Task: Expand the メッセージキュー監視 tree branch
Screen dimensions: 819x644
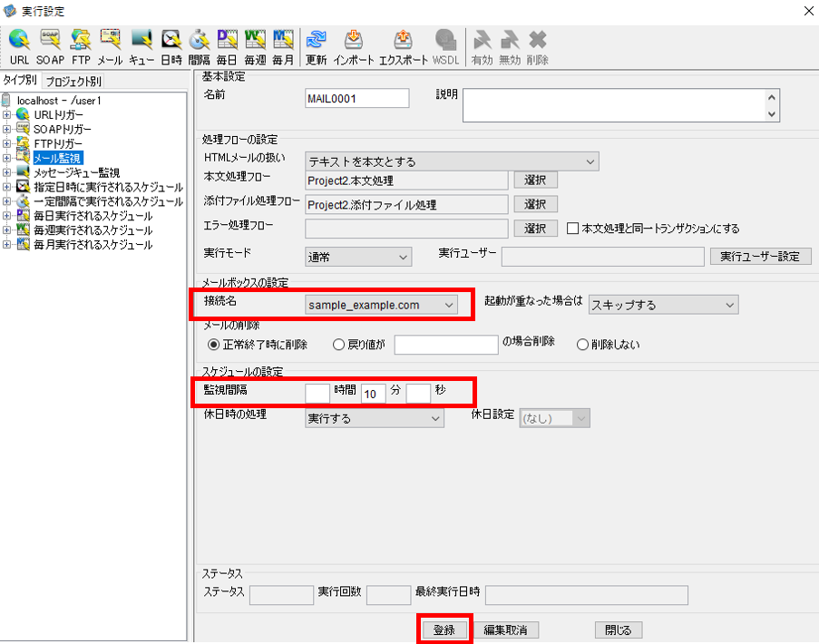Action: 6,172
